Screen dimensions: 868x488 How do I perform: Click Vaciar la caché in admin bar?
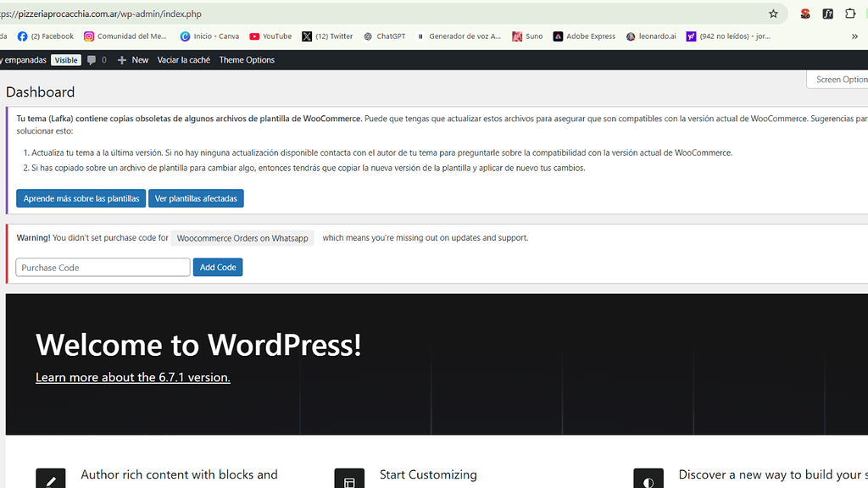(184, 60)
